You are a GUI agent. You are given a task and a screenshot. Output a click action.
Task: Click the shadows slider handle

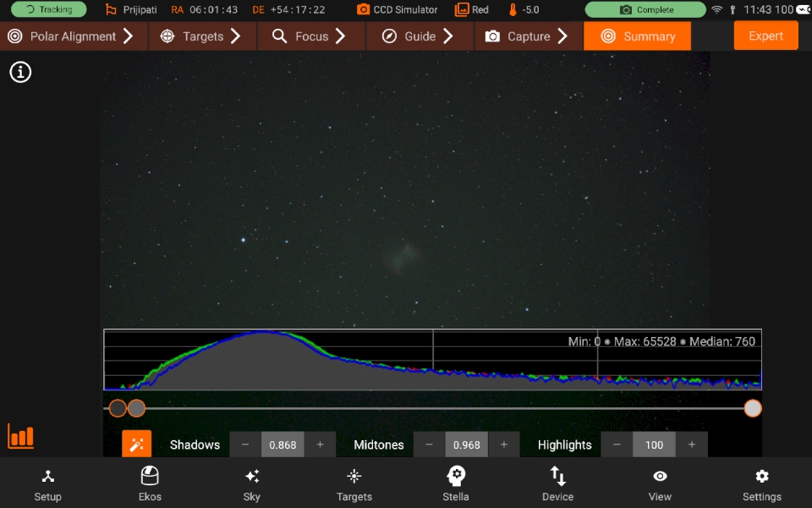(118, 408)
